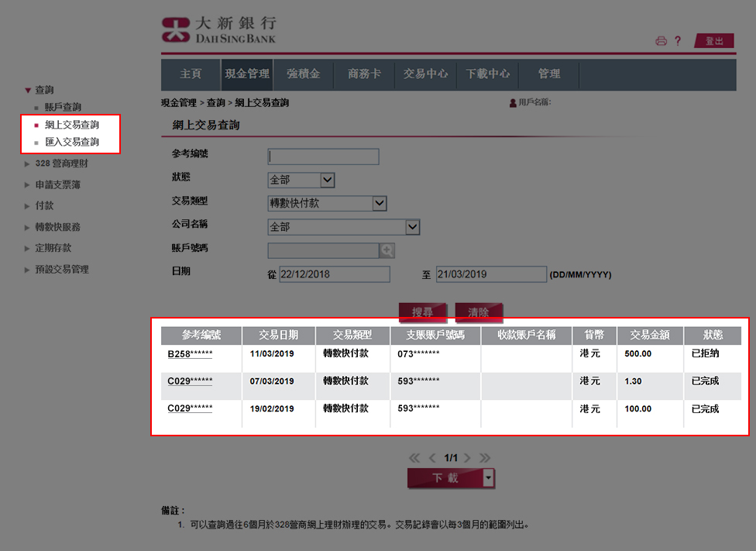Image resolution: width=756 pixels, height=551 pixels.
Task: Click the 搜尋 search button
Action: coord(422,313)
